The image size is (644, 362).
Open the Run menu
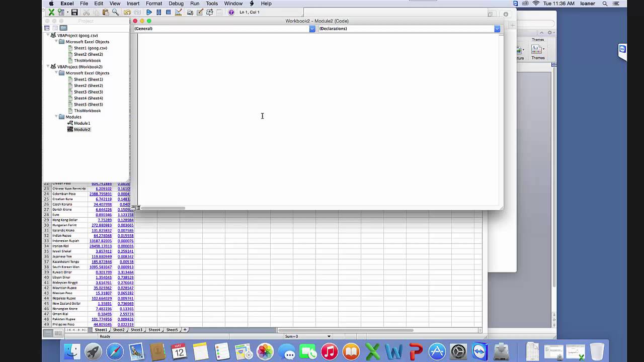coord(195,4)
